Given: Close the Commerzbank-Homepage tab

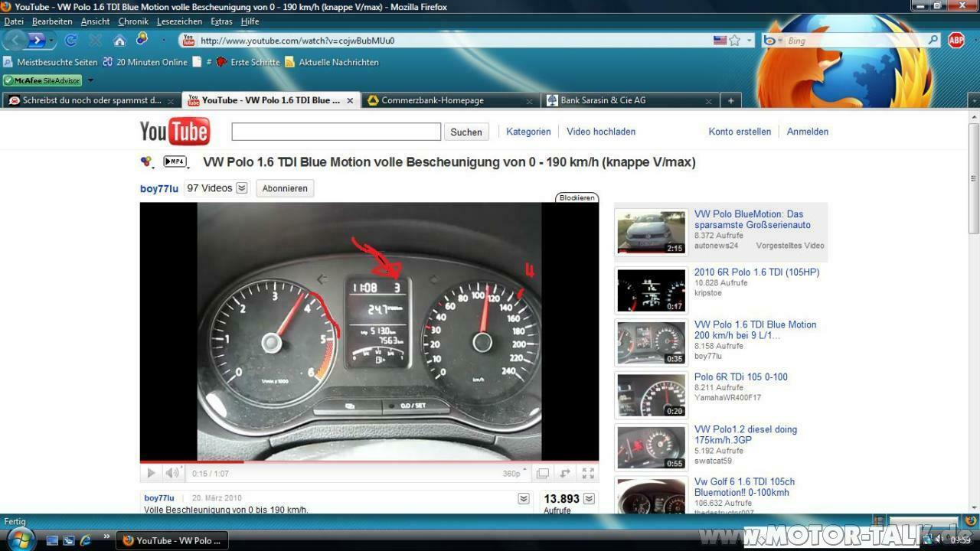Looking at the screenshot, I should point(529,100).
